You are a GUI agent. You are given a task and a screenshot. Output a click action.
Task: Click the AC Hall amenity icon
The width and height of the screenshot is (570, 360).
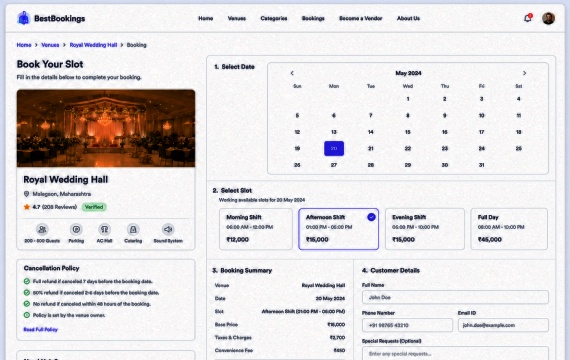104,229
